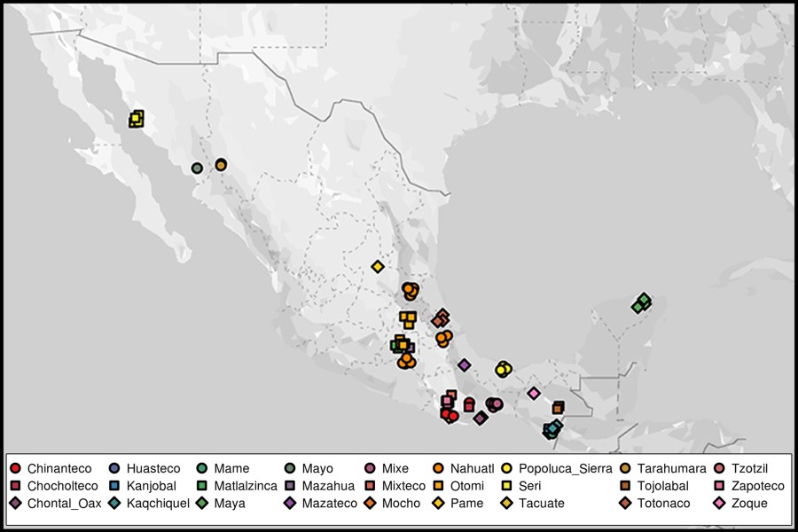798x532 pixels.
Task: Click the Zoque pink diamond marker on map
Action: [x=534, y=393]
